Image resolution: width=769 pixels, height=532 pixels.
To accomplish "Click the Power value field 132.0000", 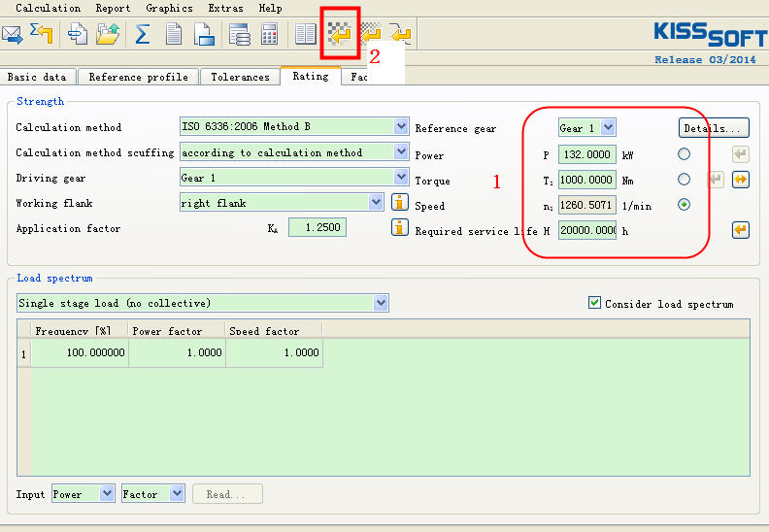I will coord(587,154).
